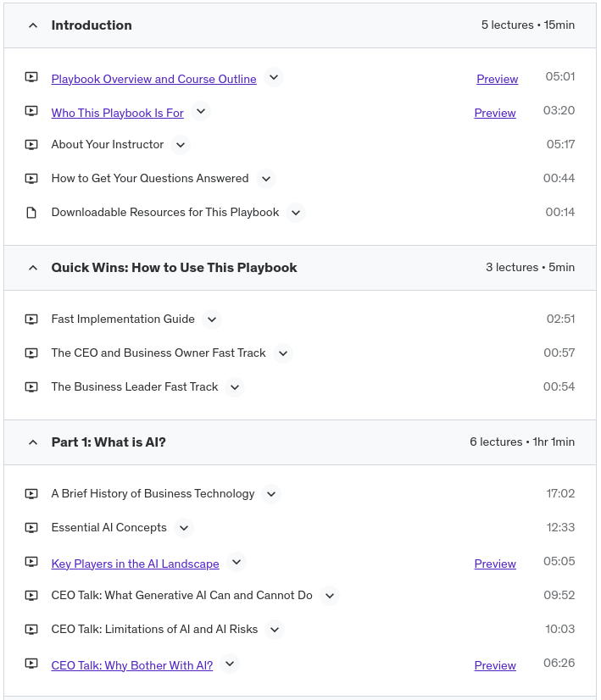Screen dimensions: 601x700
Task: Collapse Quick Wins section header
Action: (x=33, y=268)
